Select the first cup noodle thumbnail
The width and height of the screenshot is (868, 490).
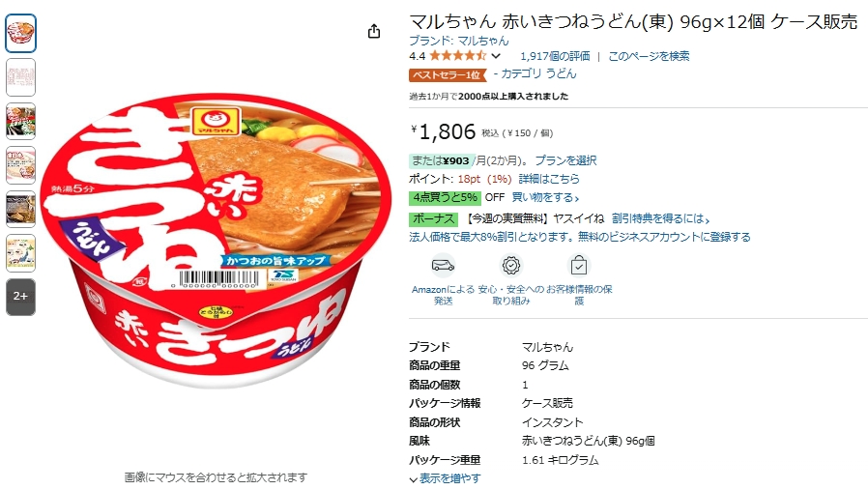(21, 33)
